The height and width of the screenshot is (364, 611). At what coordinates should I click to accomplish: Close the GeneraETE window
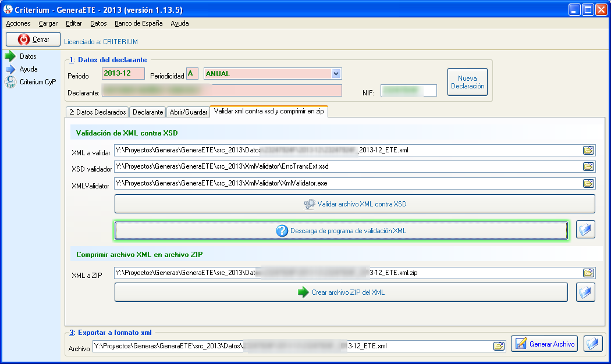pyautogui.click(x=601, y=10)
